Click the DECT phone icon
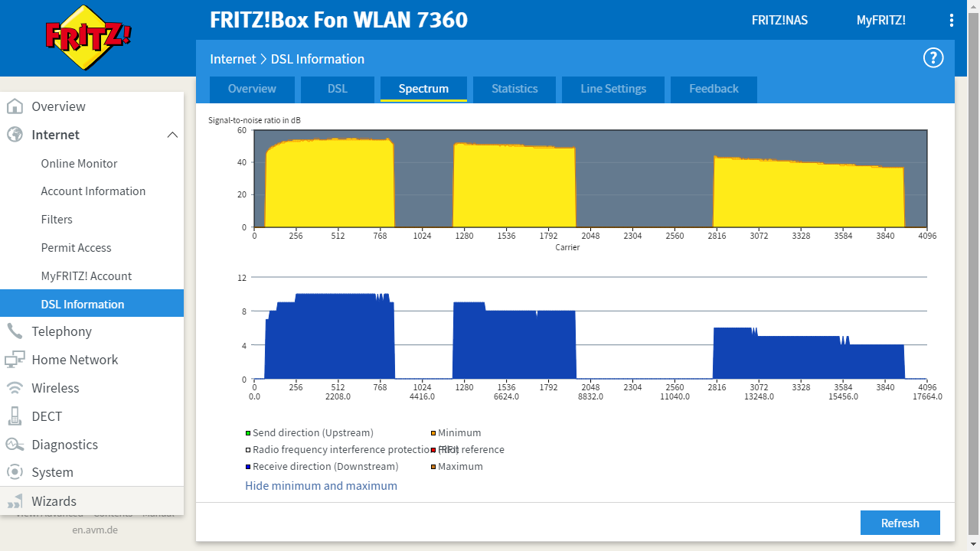Viewport: 980px width, 551px height. (x=15, y=416)
